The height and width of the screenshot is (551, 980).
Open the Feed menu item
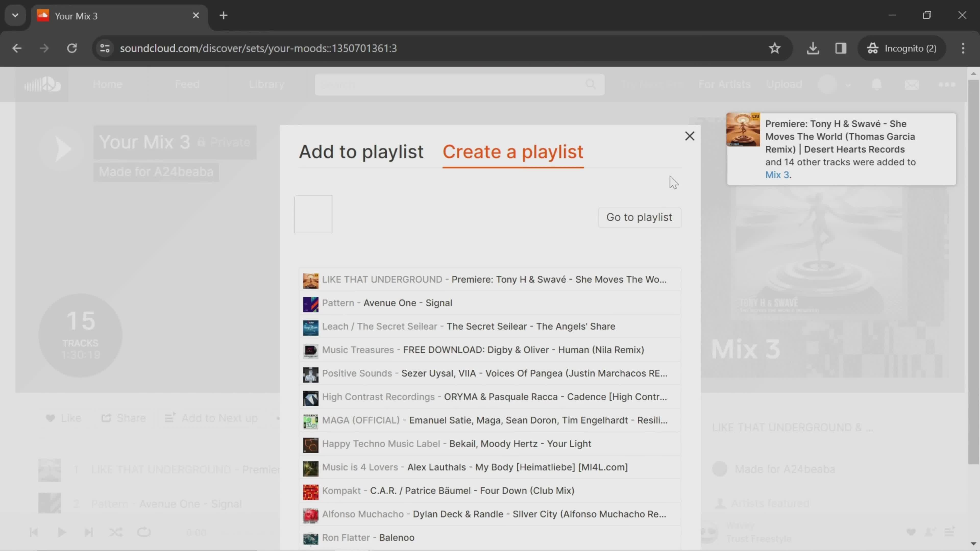point(187,84)
